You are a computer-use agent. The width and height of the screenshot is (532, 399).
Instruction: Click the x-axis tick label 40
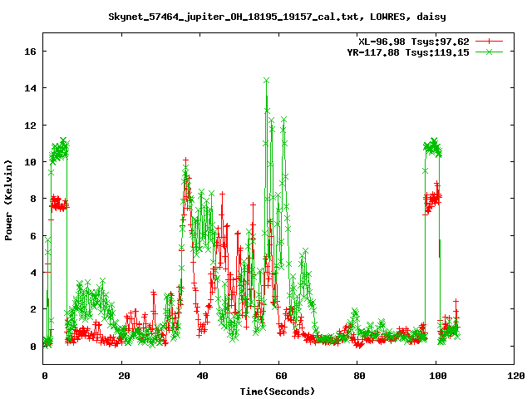pos(202,376)
